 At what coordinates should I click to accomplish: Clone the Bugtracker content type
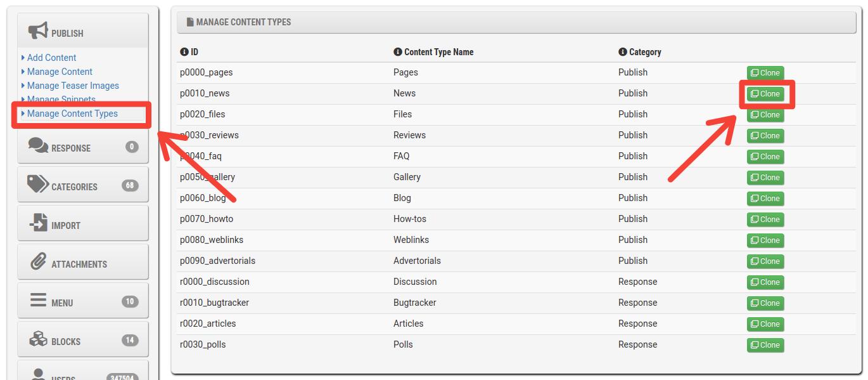(765, 303)
